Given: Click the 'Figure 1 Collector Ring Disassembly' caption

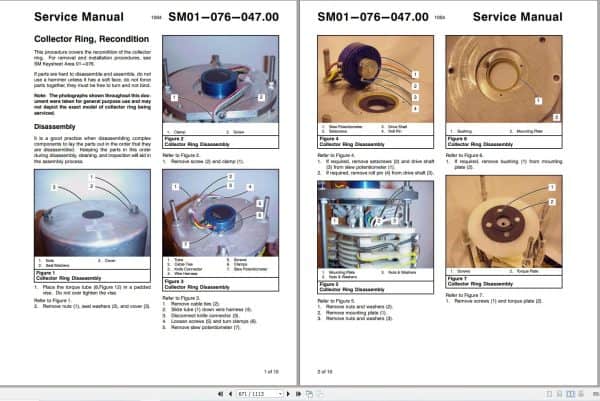Looking at the screenshot, I should pos(68,275).
